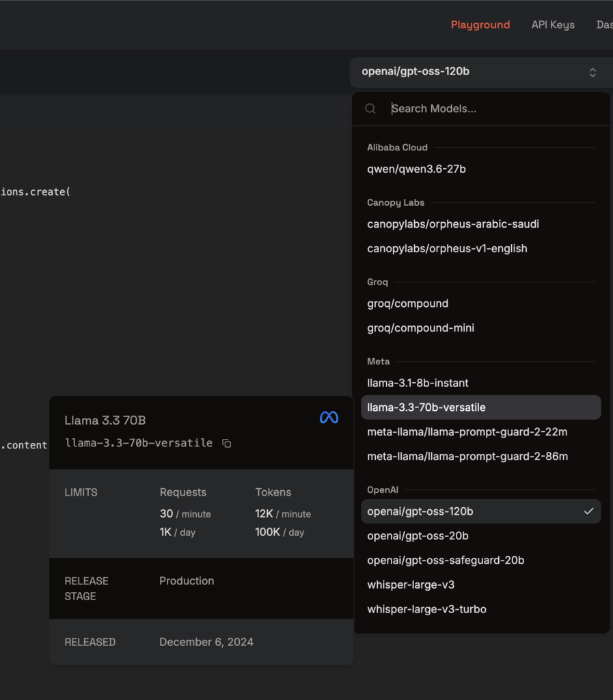
Task: Click the Canopy Labs group header
Action: (x=395, y=202)
